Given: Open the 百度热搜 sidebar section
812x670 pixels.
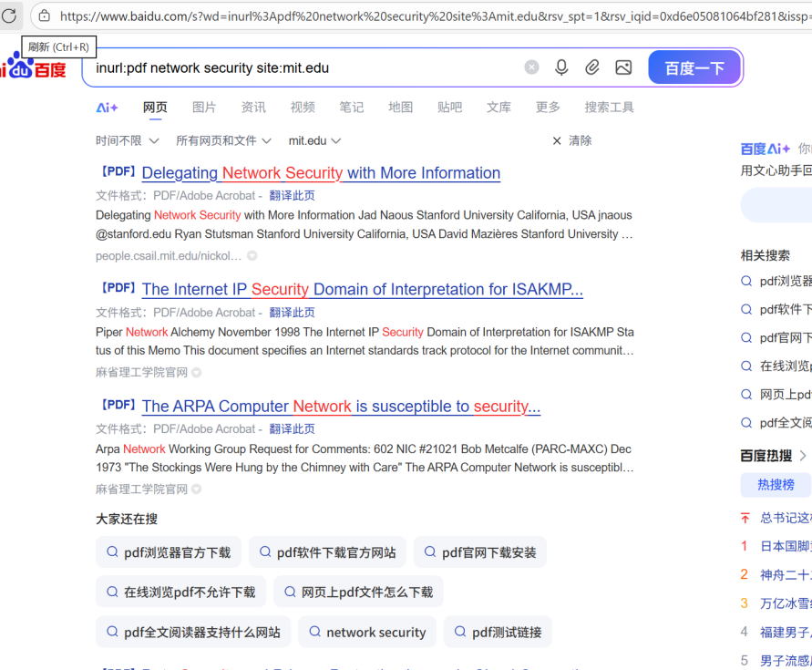Looking at the screenshot, I should [774, 456].
